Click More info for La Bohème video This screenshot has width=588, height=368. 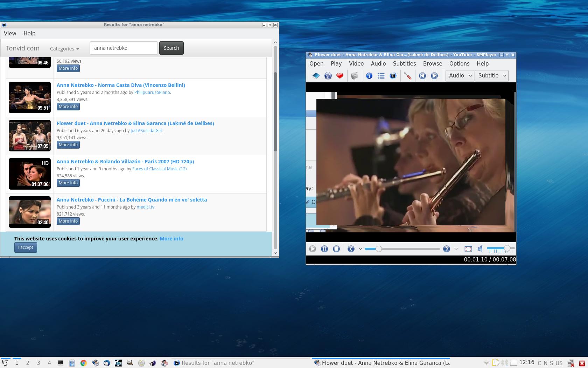(68, 221)
